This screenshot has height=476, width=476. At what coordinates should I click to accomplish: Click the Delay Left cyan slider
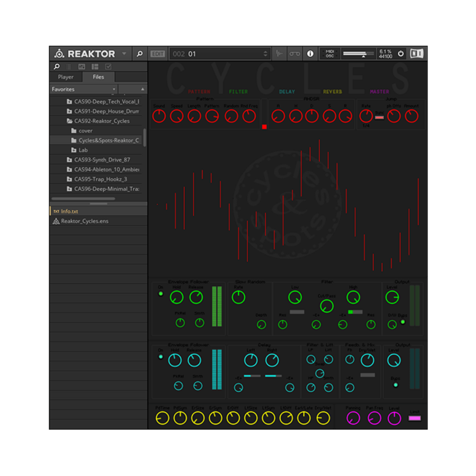252,376
